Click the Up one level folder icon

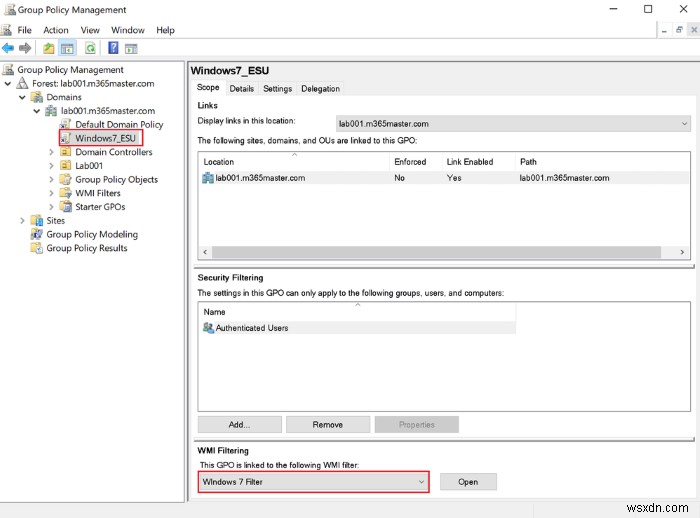pyautogui.click(x=48, y=48)
